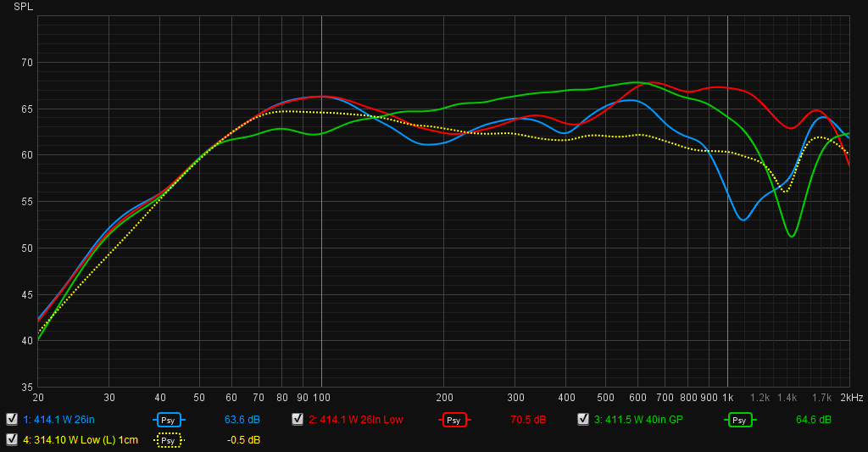The height and width of the screenshot is (452, 868).
Task: Select the '1: 414.1 W 26in' trace label
Action: (x=58, y=420)
